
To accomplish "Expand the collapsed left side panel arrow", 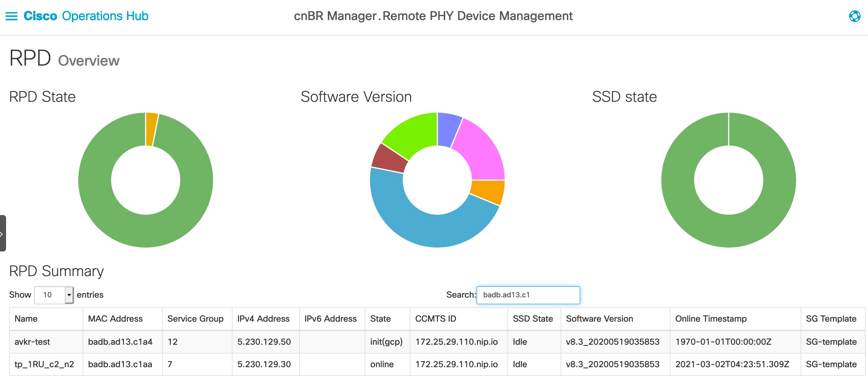I will 2,233.
